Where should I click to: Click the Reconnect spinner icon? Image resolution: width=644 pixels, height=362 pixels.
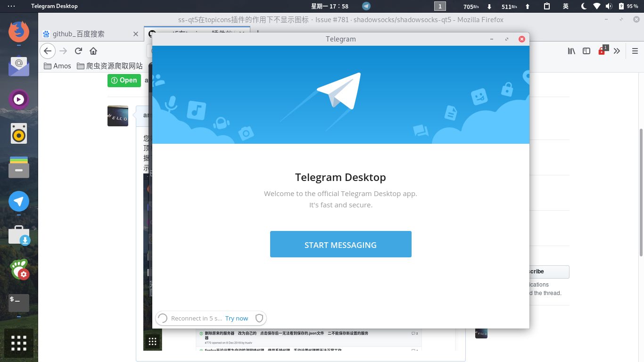click(162, 318)
